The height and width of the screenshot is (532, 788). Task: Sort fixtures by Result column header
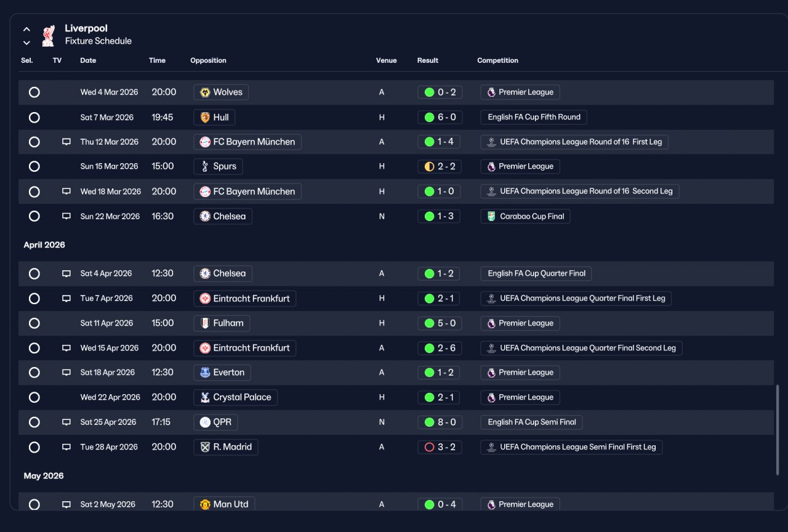pyautogui.click(x=428, y=60)
